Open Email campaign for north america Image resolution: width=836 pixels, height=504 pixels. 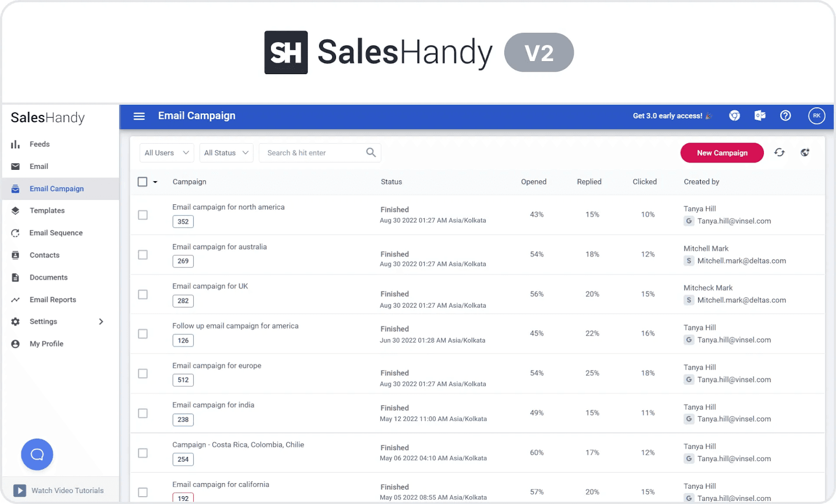coord(228,207)
